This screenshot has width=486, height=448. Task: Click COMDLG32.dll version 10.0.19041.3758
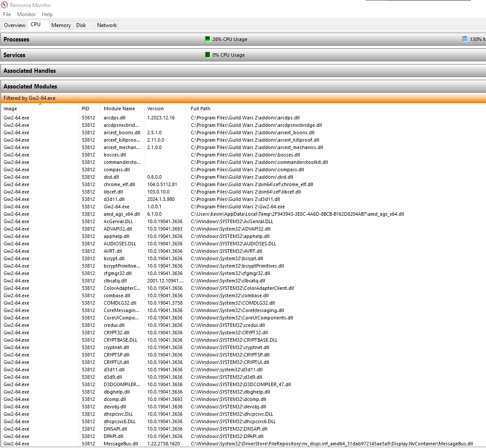click(165, 303)
